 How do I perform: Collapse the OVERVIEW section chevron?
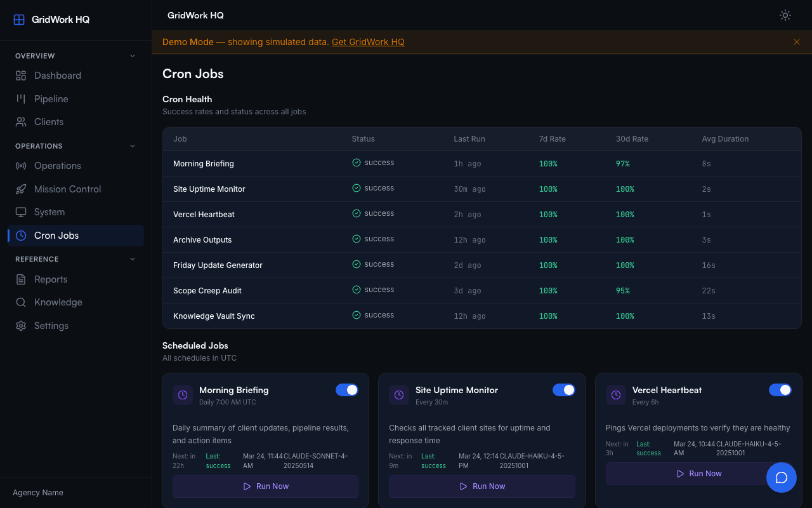coord(132,56)
